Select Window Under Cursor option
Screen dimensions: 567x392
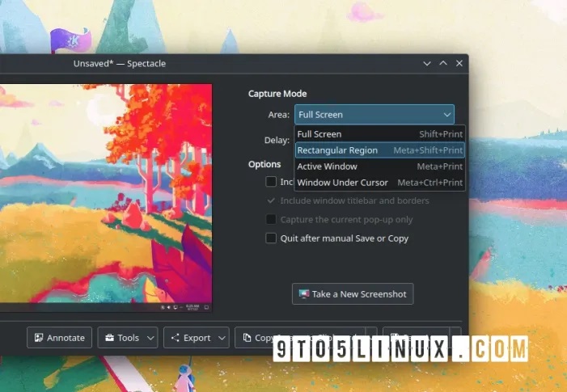coord(379,183)
